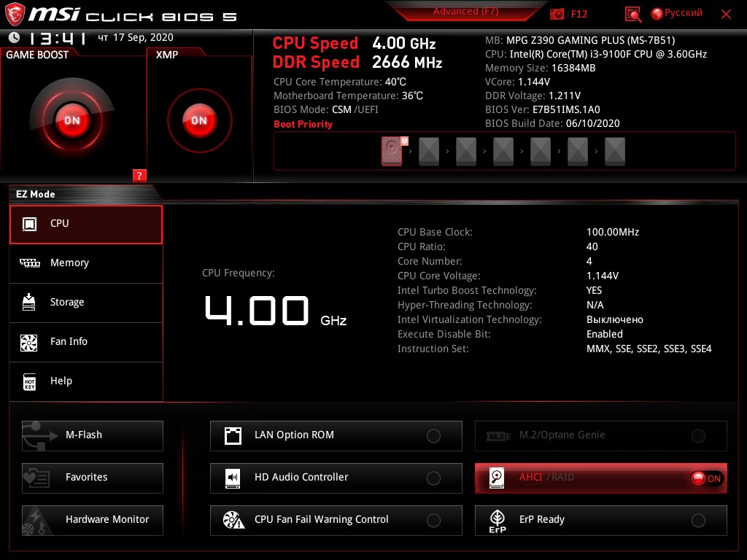This screenshot has width=747, height=560.
Task: Click the Boot Priority label
Action: (303, 124)
